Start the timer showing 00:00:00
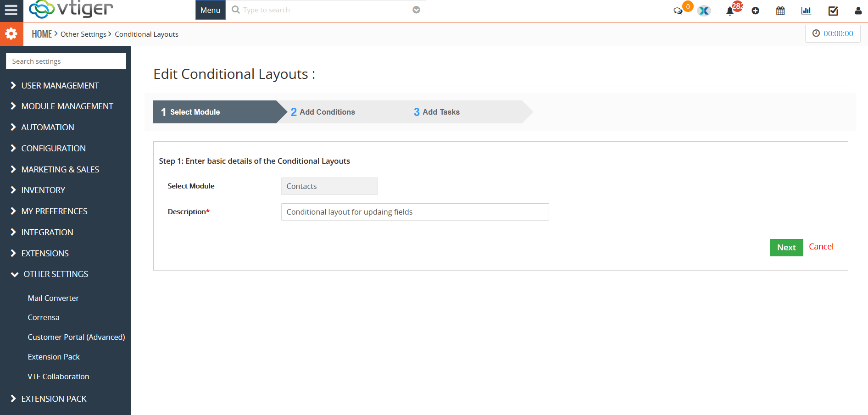 tap(833, 33)
